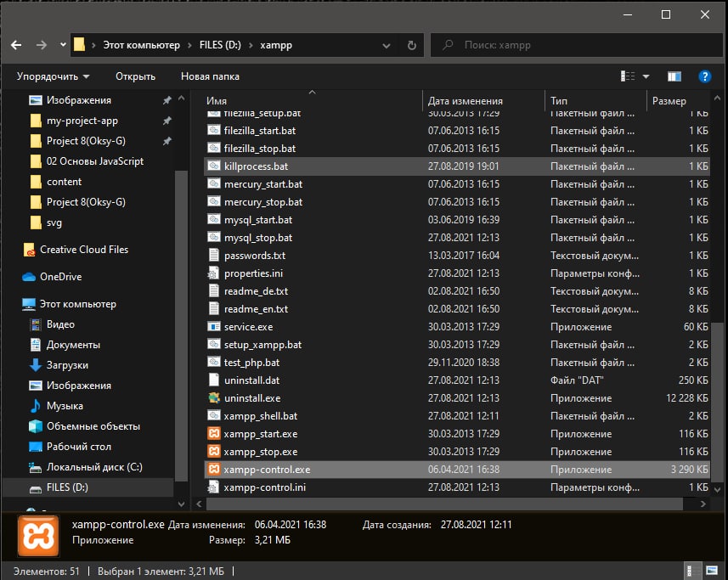The width and height of the screenshot is (728, 580).
Task: Select the content folder in sidebar
Action: [x=64, y=182]
